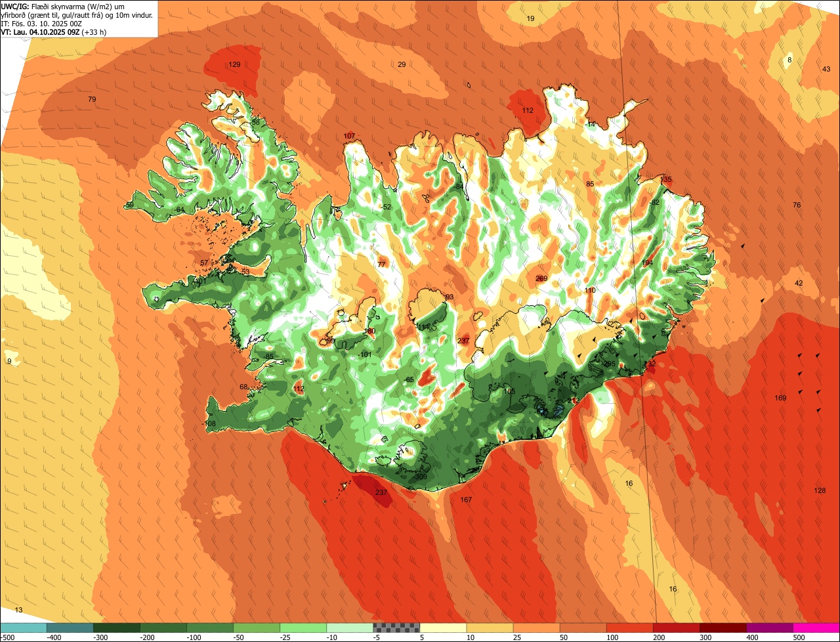
Task: Click the map value '129'
Action: point(234,64)
